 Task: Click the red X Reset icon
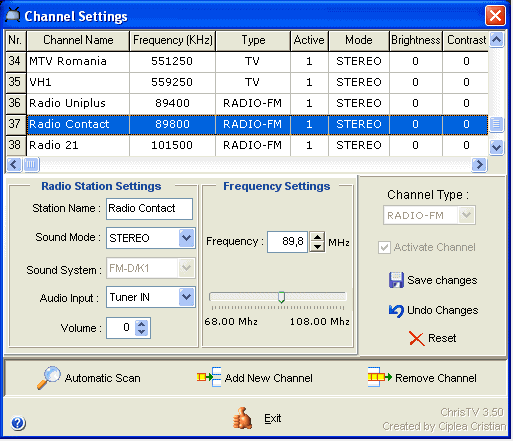click(416, 339)
